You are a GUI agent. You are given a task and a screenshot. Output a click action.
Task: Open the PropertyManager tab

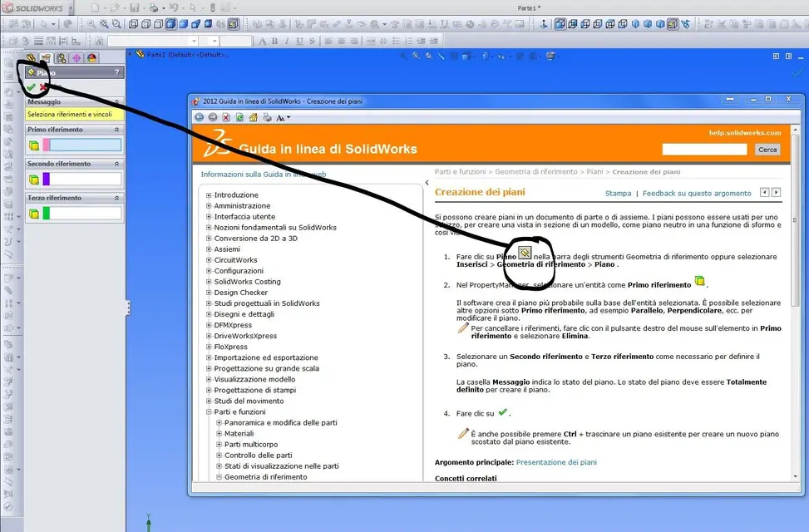pos(46,58)
